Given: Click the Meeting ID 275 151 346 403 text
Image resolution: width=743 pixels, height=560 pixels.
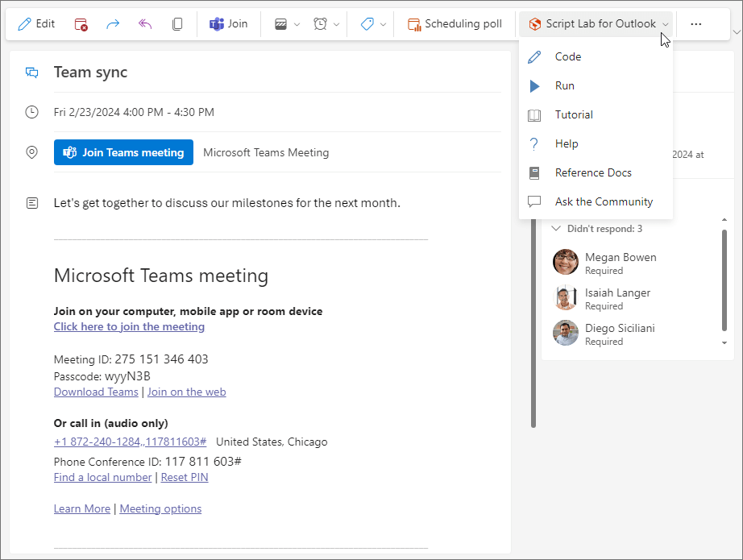Looking at the screenshot, I should (x=131, y=359).
